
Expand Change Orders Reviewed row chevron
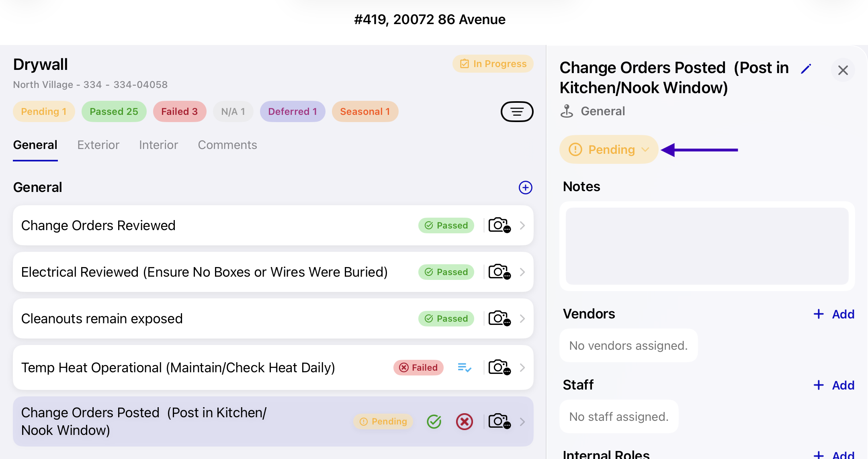(522, 225)
